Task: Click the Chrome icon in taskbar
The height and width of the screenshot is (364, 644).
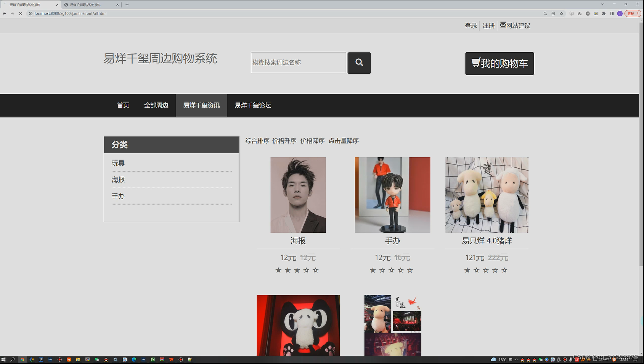Action: pos(22,359)
